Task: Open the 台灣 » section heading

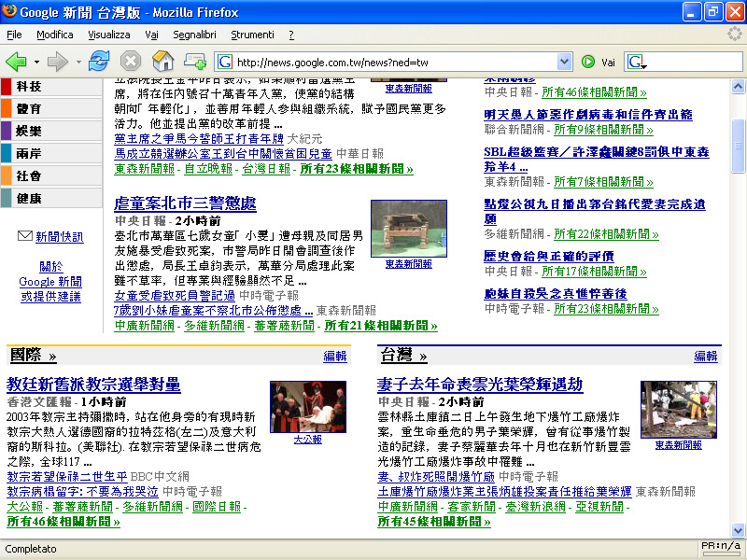Action: pos(404,356)
